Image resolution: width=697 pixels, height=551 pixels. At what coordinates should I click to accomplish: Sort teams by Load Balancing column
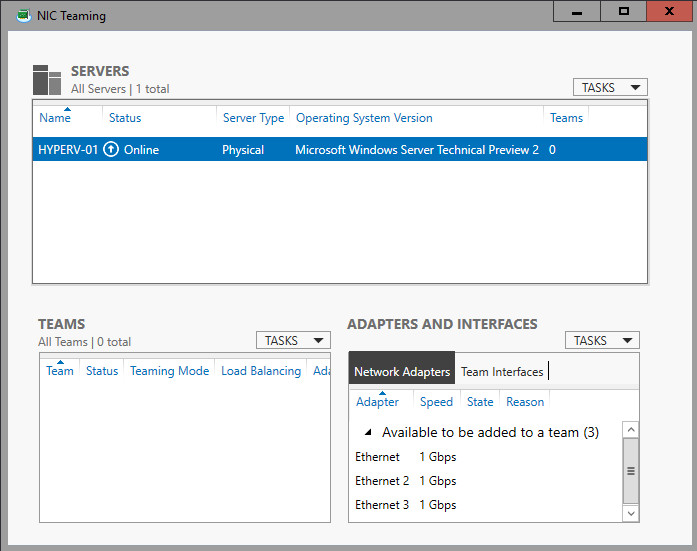(x=261, y=371)
